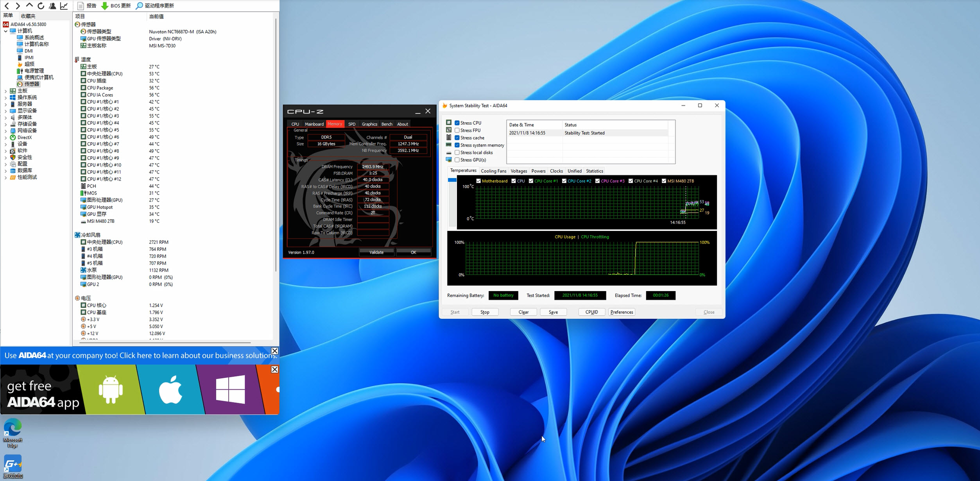Click the blue temperature graph scale slider
Screen dimensions: 980x481
(x=452, y=180)
